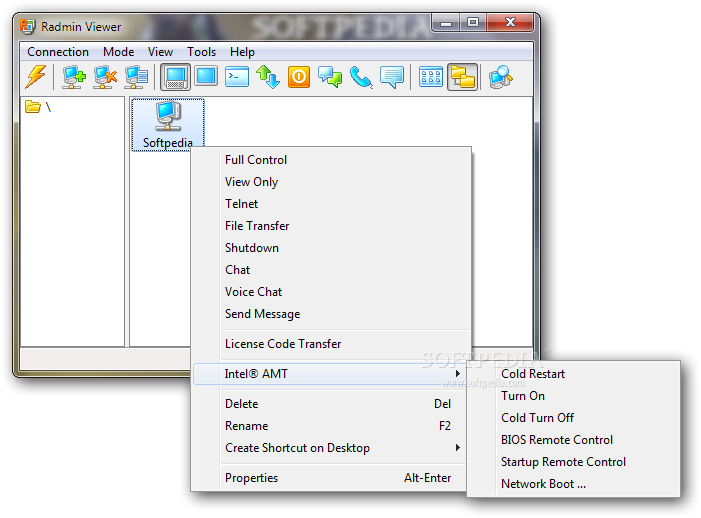Click connection Properties toolbar icon

pyautogui.click(x=136, y=77)
